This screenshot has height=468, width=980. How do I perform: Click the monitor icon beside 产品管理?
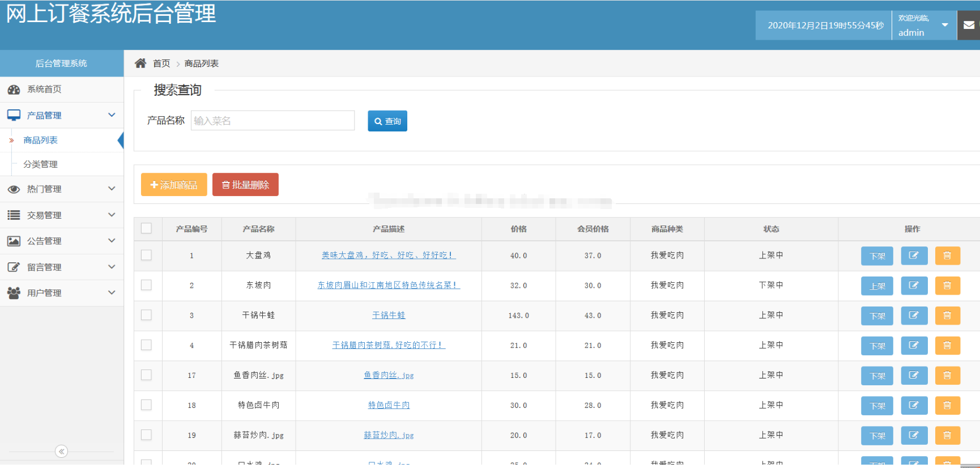14,115
